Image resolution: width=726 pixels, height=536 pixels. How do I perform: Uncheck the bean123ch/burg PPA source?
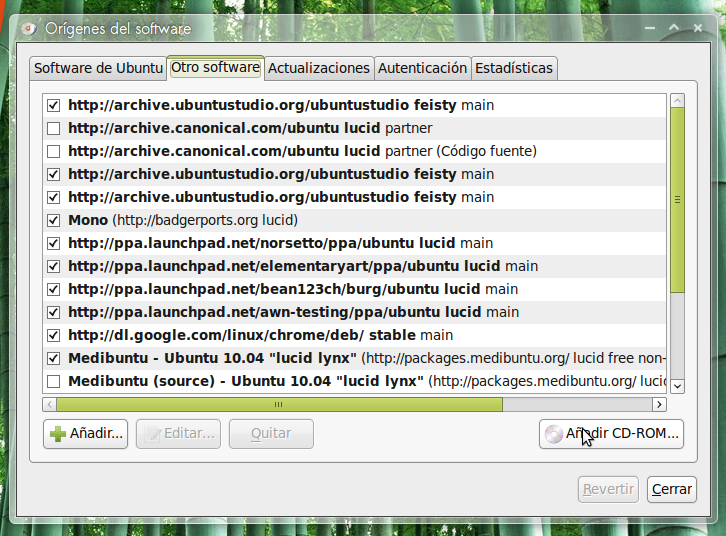click(54, 289)
